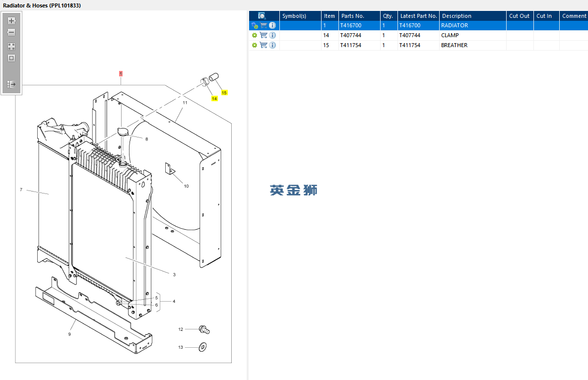The height and width of the screenshot is (380, 588).
Task: Click the magnifier search icon in table header
Action: tap(262, 16)
